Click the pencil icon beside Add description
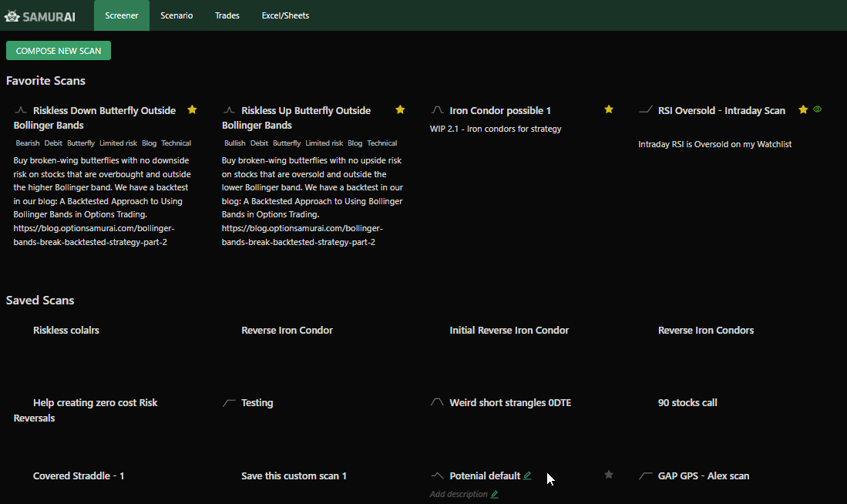The image size is (847, 504). [495, 494]
